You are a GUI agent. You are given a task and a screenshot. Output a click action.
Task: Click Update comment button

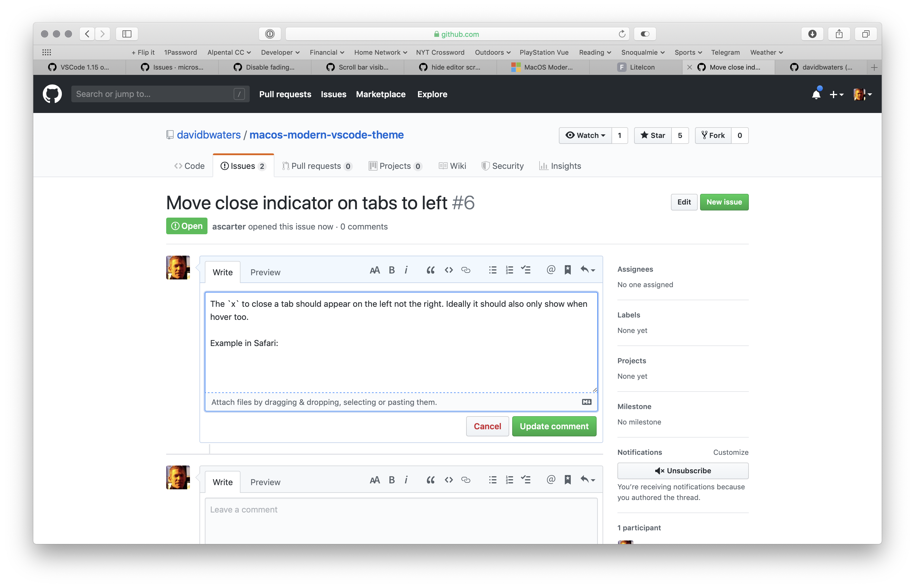coord(554,426)
